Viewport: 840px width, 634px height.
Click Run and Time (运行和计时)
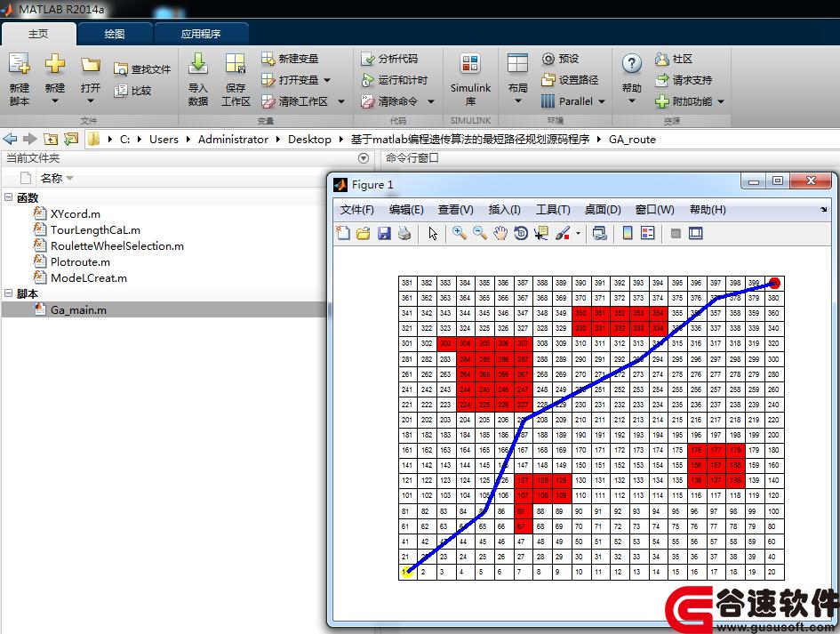click(x=395, y=80)
